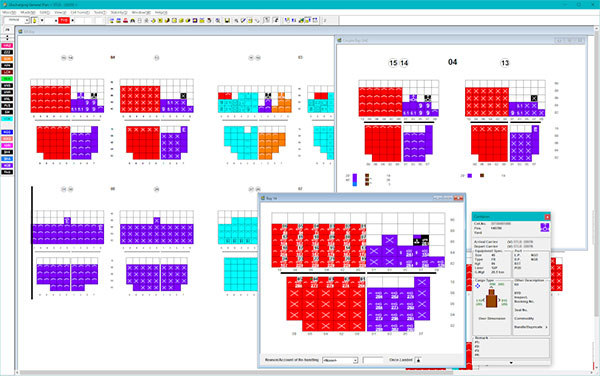Click the purple container icon in Container panel
This screenshot has height=376, width=600.
[x=545, y=227]
